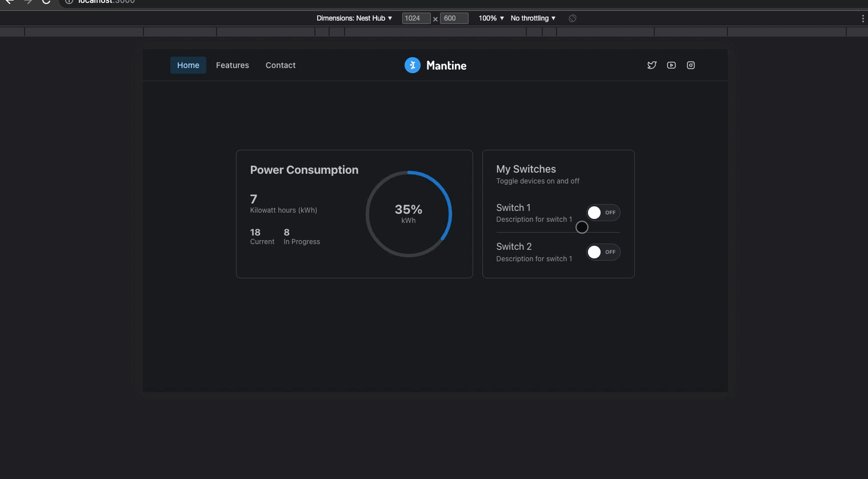This screenshot has width=868, height=479.
Task: Click 'Toggle devices on and off' subtitle
Action: (x=538, y=181)
